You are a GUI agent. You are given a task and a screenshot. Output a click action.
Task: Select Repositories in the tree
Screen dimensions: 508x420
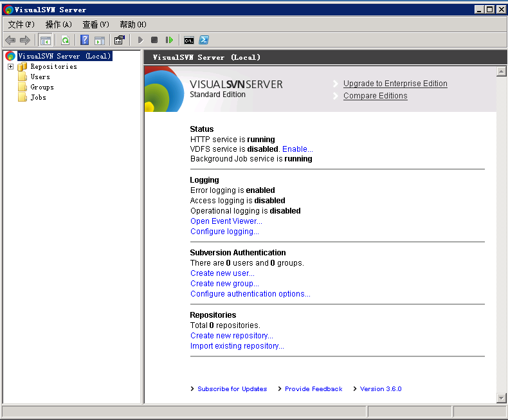pos(54,66)
